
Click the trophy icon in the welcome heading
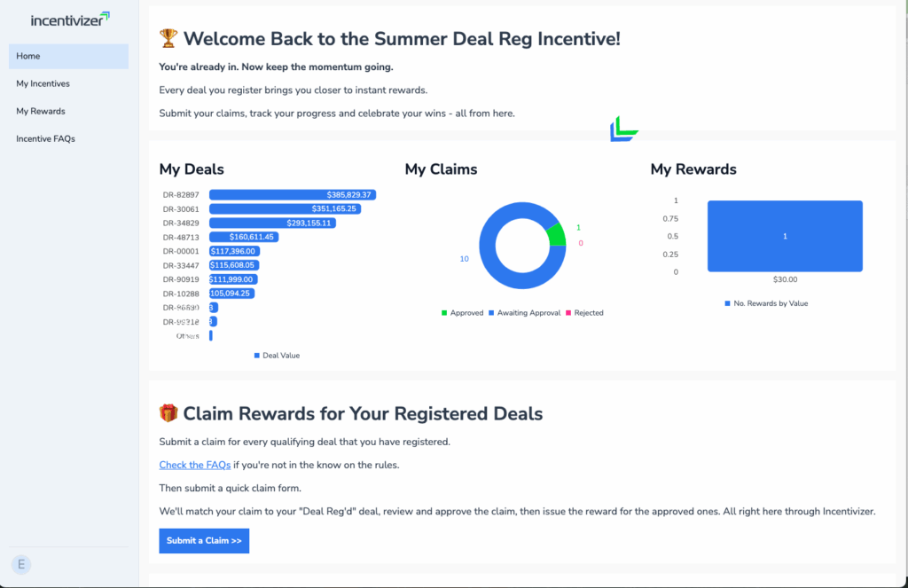click(167, 38)
